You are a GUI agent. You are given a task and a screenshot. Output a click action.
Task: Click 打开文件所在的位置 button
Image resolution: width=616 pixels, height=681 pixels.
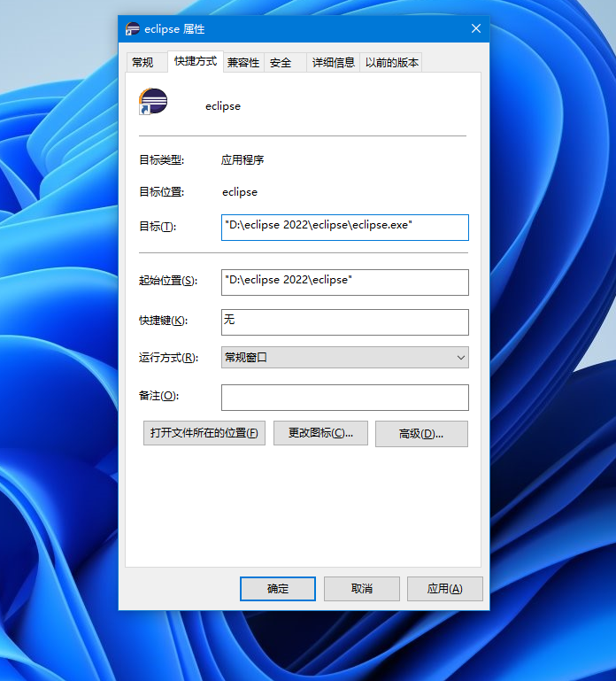click(204, 433)
